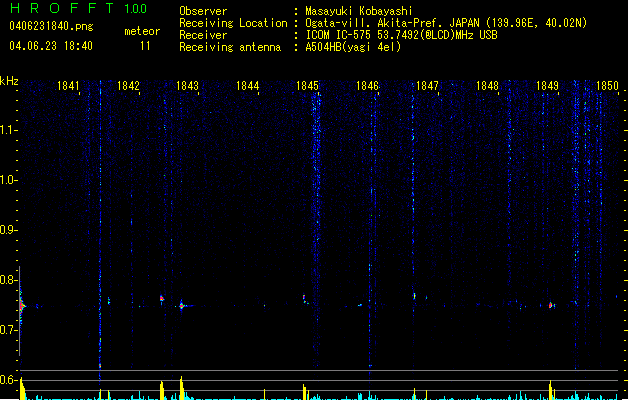629x400 pixels.
Task: Click the 0.7 kHz axis label
Action: click(x=8, y=330)
